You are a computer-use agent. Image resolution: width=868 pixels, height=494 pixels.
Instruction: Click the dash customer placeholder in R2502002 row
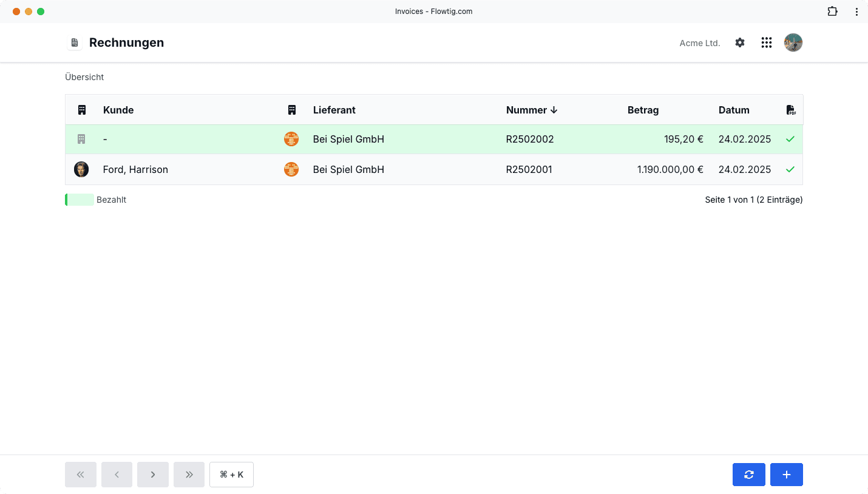tap(105, 139)
